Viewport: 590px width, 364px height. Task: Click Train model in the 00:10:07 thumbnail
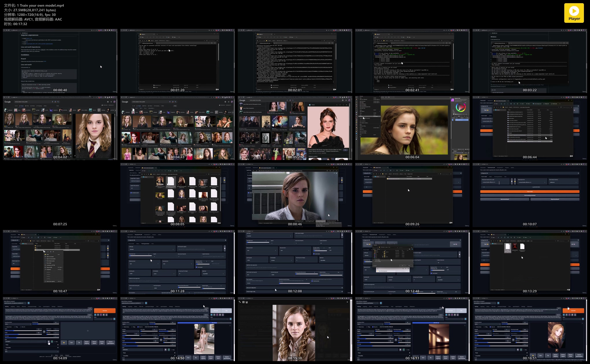(530, 192)
